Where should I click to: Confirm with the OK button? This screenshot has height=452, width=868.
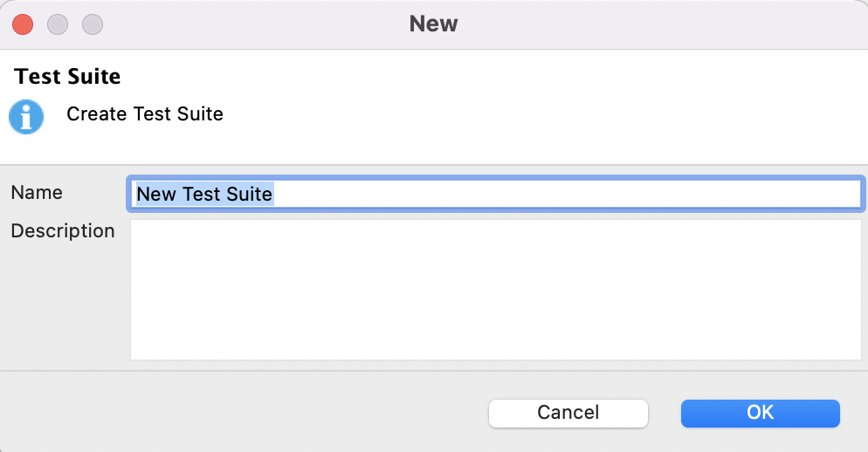click(x=760, y=413)
